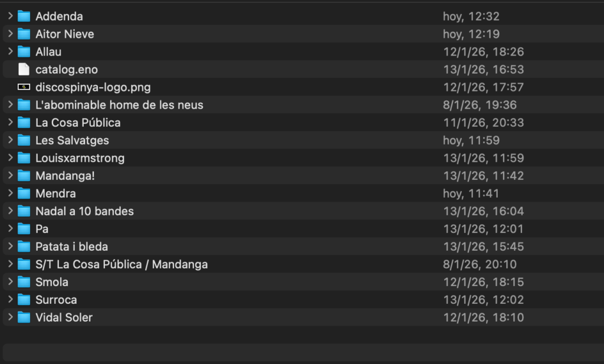Click the catalog.eno document icon
This screenshot has height=364, width=604.
click(24, 70)
